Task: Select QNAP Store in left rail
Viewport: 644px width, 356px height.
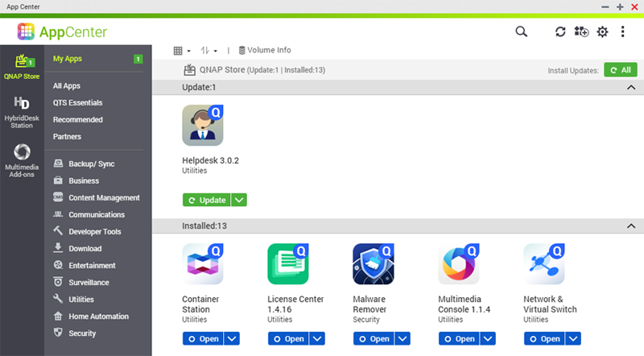Action: pyautogui.click(x=22, y=67)
